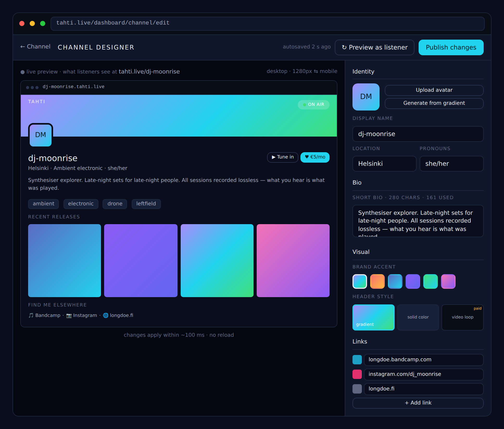Screen dimensions: 504x429
Task: Select the pink-purple brand accent swatch
Action: (448, 281)
